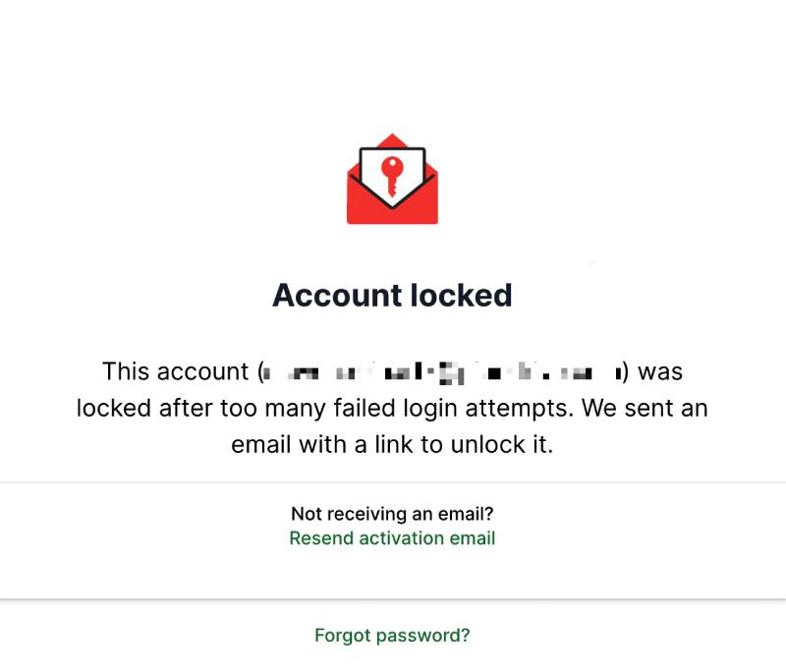Viewport: 786px width, 672px height.
Task: Click the line "email with a link to unlock it."
Action: pos(392,445)
